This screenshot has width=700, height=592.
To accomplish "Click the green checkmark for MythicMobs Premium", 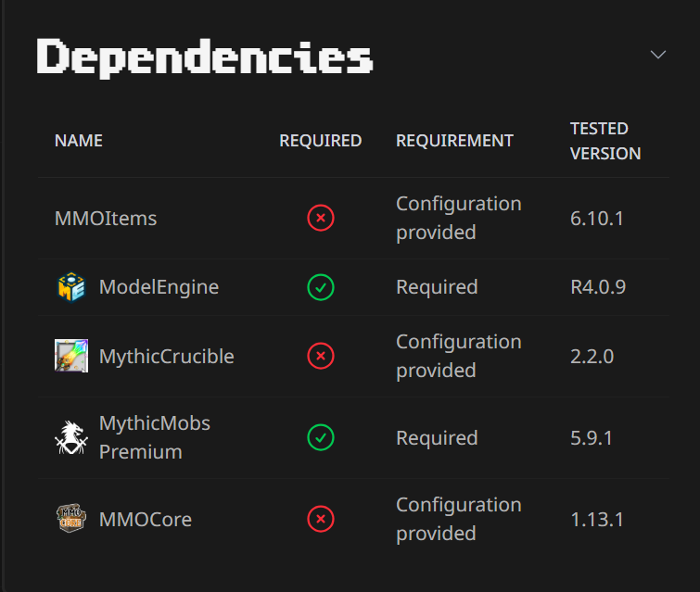I will click(321, 437).
